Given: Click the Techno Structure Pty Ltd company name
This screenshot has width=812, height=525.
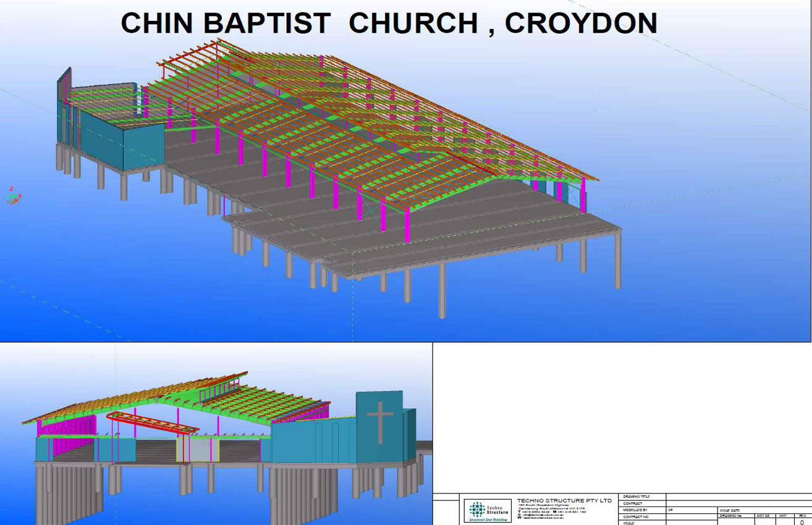Looking at the screenshot, I should pyautogui.click(x=564, y=500).
